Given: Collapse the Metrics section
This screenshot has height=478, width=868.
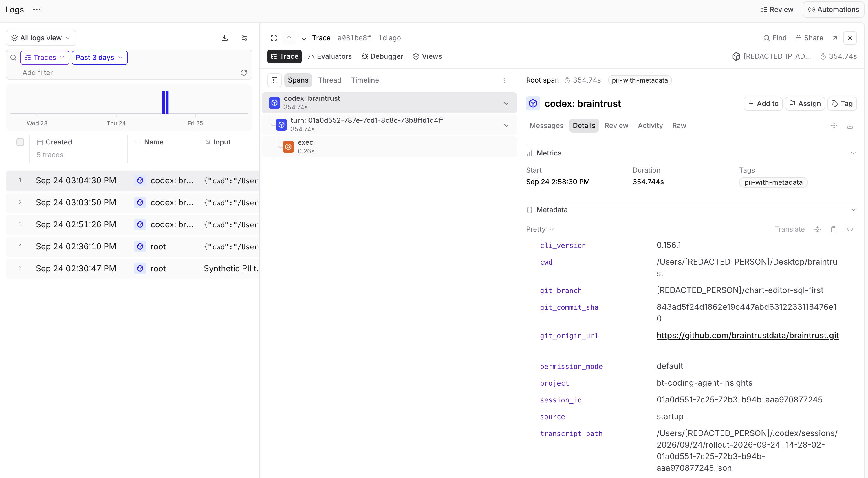Looking at the screenshot, I should [x=854, y=153].
